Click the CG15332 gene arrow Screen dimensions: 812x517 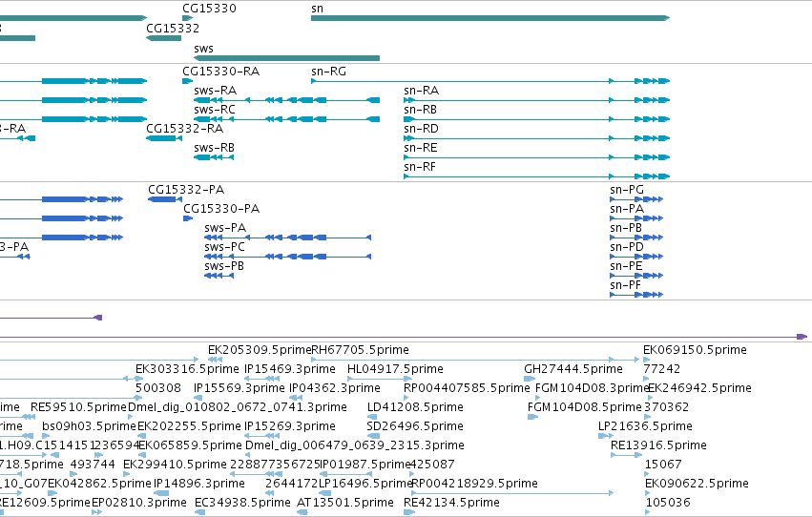[164, 38]
